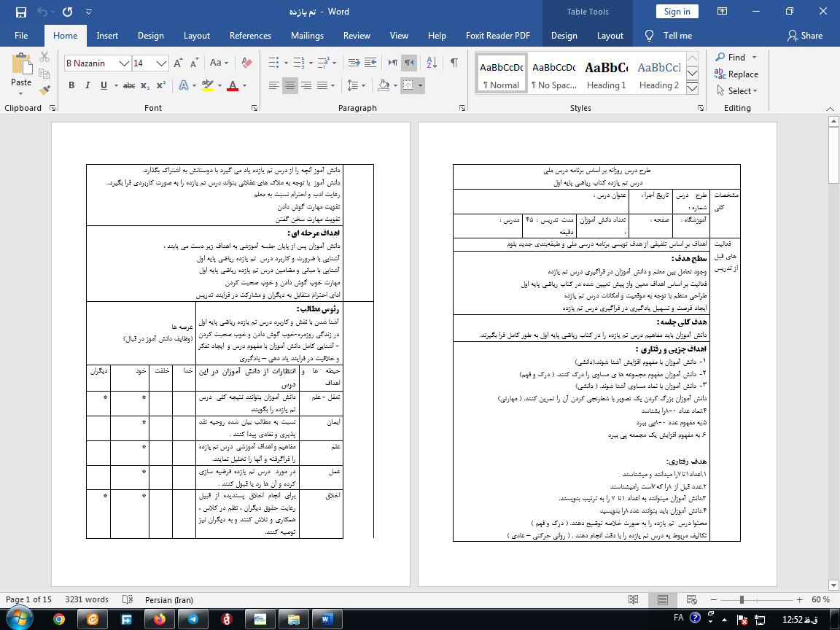Toggle Bold formatting
The image size is (840, 630).
71,86
